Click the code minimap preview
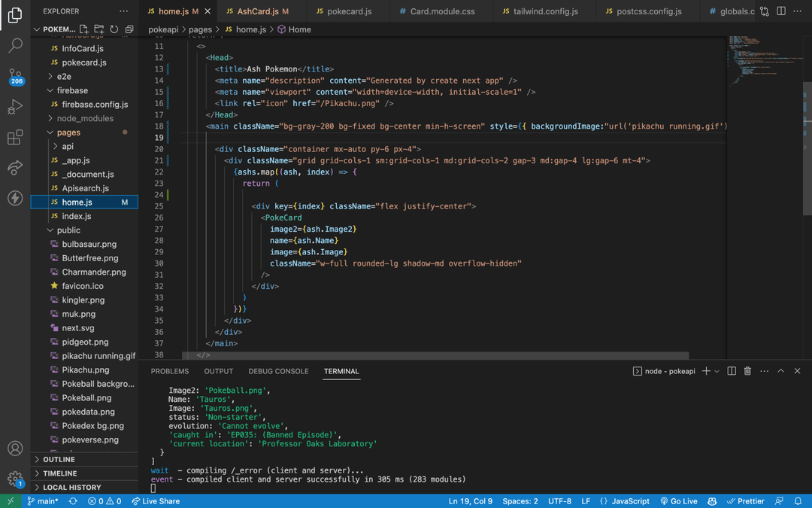 pos(765,60)
